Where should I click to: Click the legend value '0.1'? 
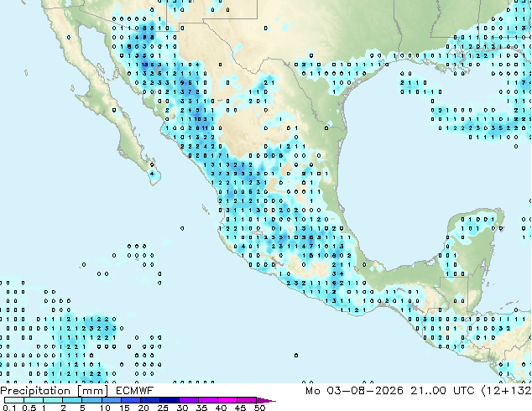[9, 408]
